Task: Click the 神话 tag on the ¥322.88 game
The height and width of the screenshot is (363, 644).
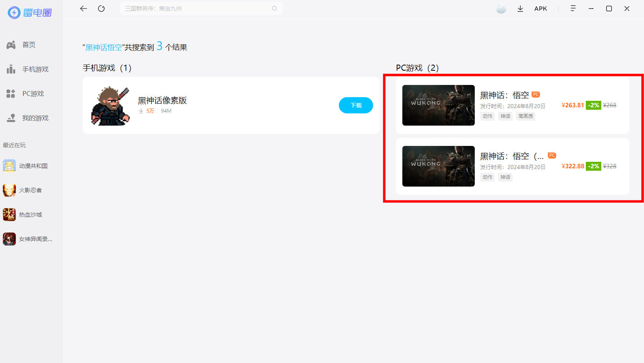Action: (x=505, y=177)
